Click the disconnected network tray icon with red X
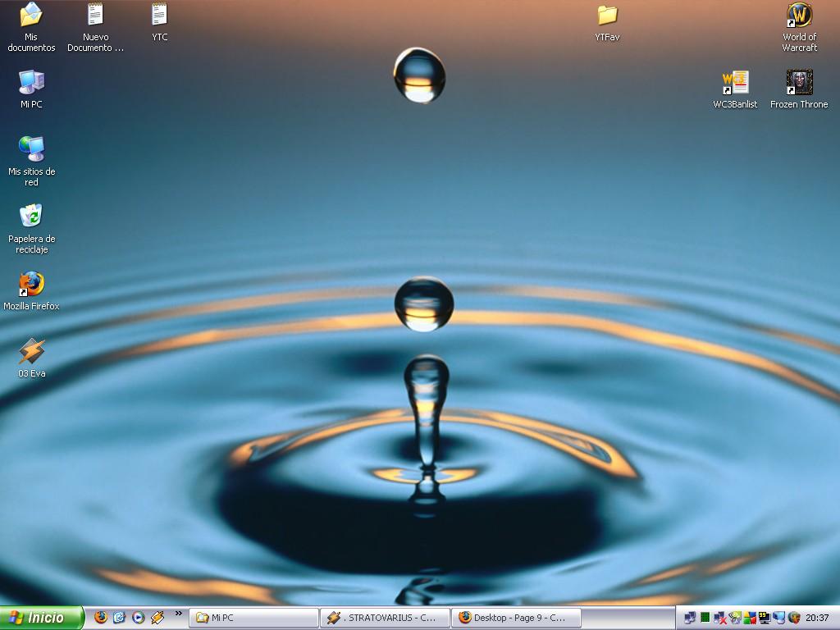Screen dimensions: 840x630 coord(720,618)
